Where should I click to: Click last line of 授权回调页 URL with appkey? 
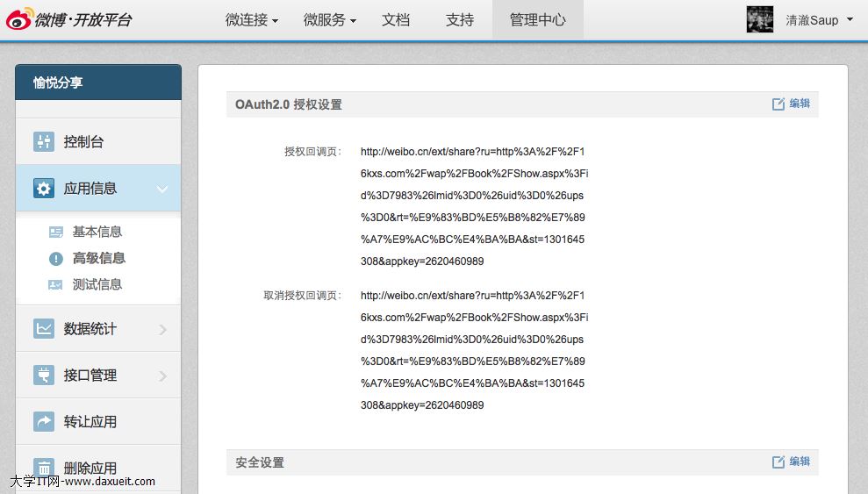[x=422, y=261]
